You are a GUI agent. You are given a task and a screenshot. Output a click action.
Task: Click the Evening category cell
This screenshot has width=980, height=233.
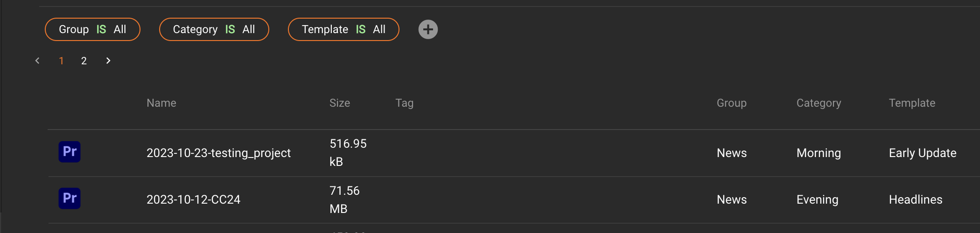click(817, 199)
